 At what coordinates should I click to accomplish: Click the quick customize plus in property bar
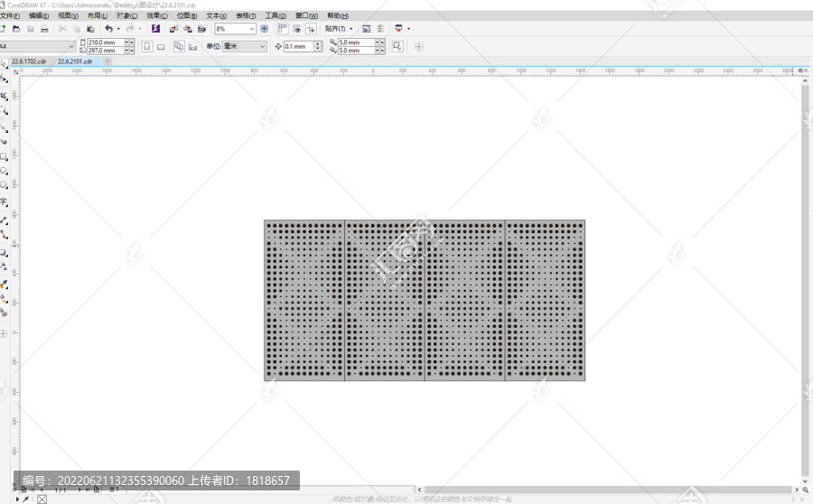point(419,47)
